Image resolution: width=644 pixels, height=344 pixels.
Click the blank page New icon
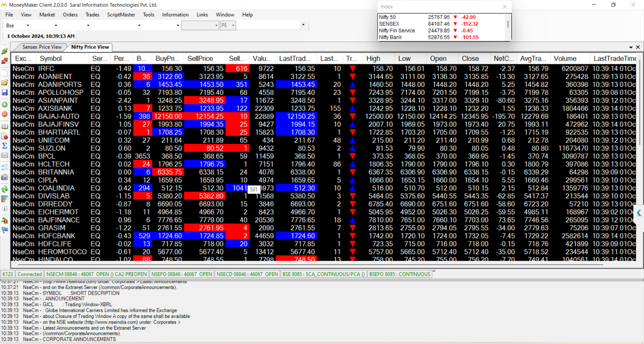coord(5,73)
